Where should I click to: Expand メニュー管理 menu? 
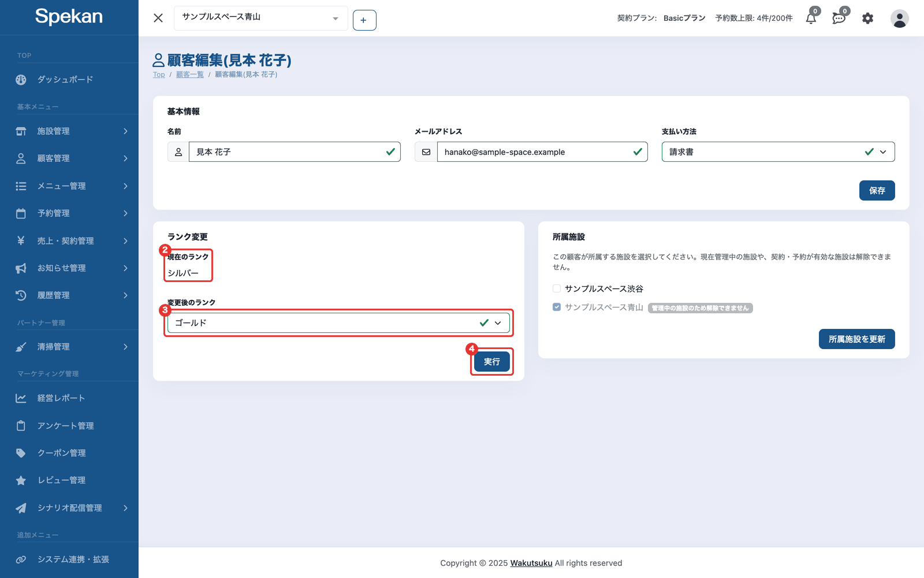(69, 186)
